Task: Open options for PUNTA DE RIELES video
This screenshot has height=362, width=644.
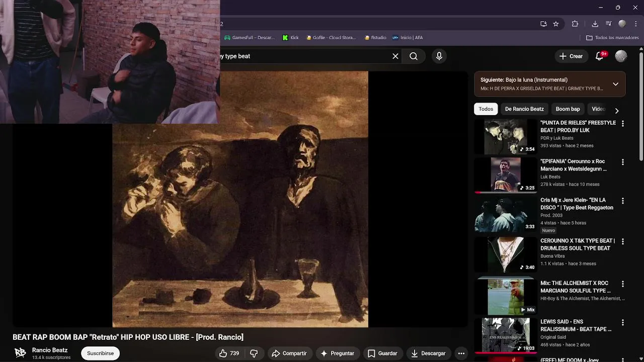Action: [x=623, y=124]
